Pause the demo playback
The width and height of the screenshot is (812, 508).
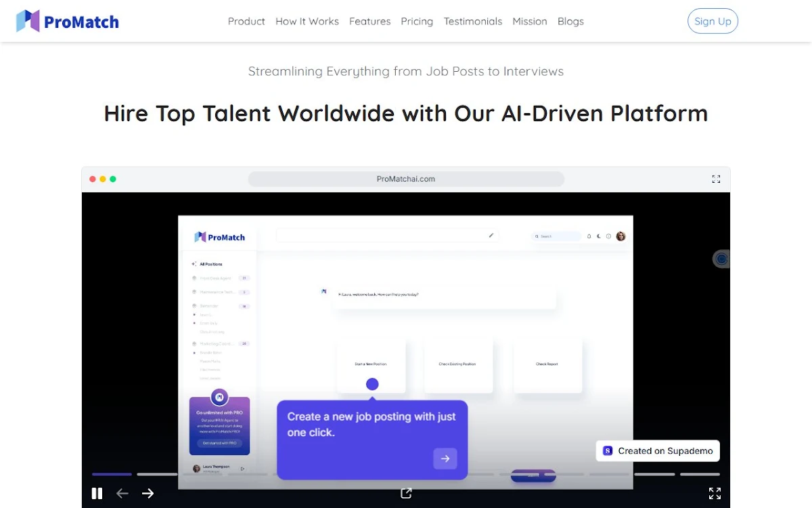point(97,494)
